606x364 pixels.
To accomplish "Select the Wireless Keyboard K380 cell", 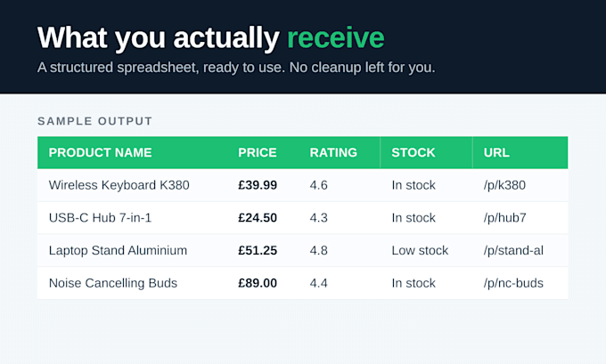I will click(x=119, y=185).
